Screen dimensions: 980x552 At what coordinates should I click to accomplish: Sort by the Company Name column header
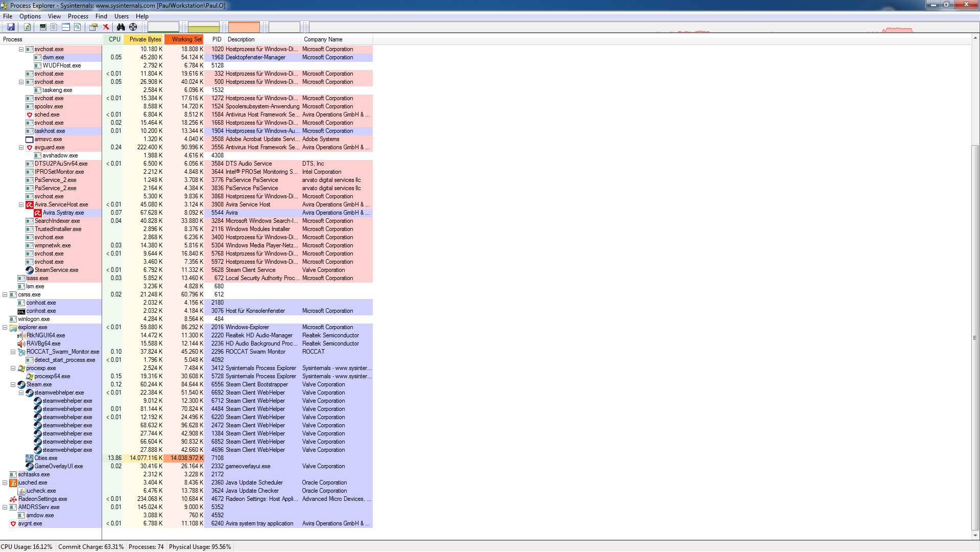tap(337, 39)
